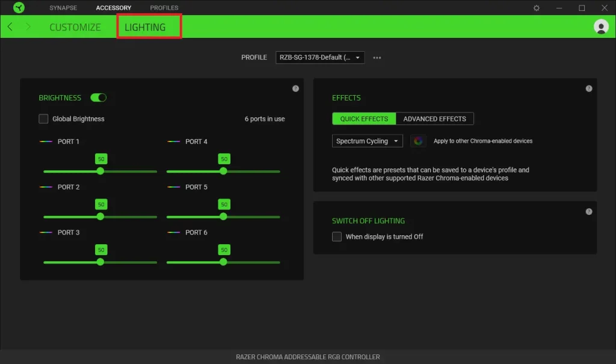Open help icon in Effects panel

pos(588,89)
